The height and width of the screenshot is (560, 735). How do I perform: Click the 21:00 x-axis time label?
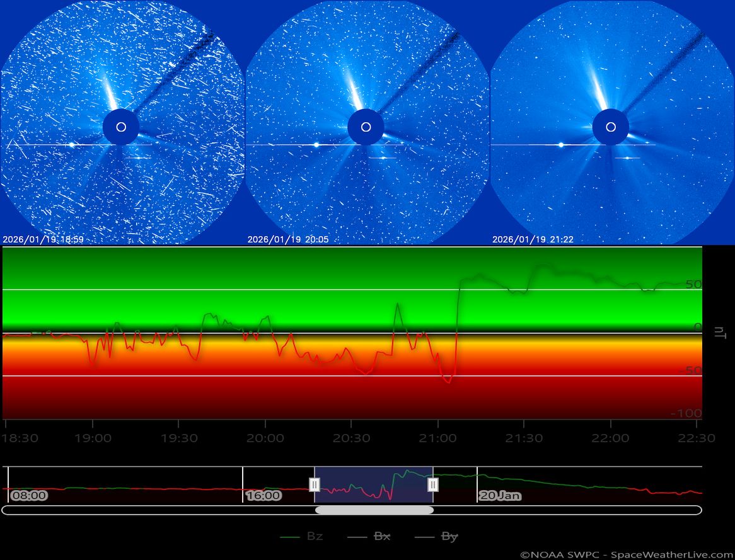(x=437, y=438)
